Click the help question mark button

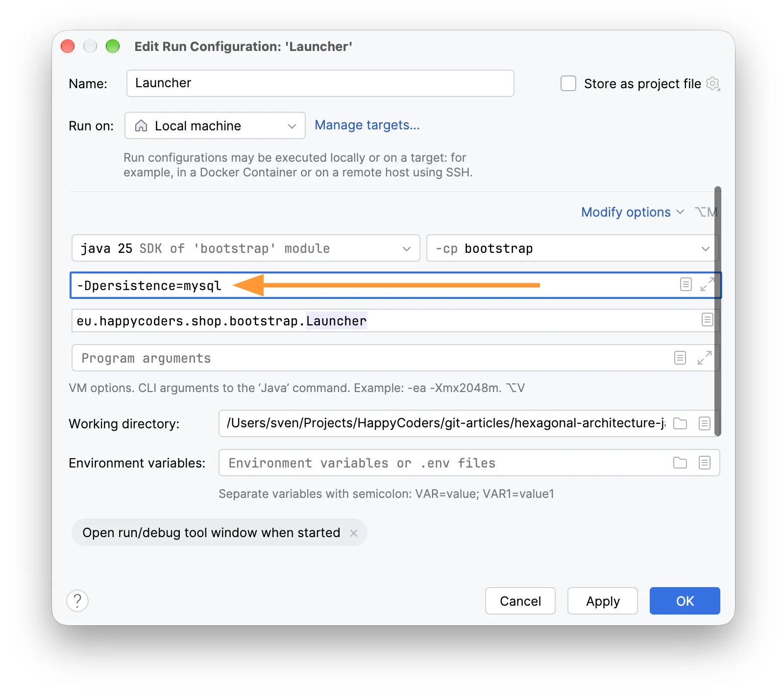tap(77, 601)
